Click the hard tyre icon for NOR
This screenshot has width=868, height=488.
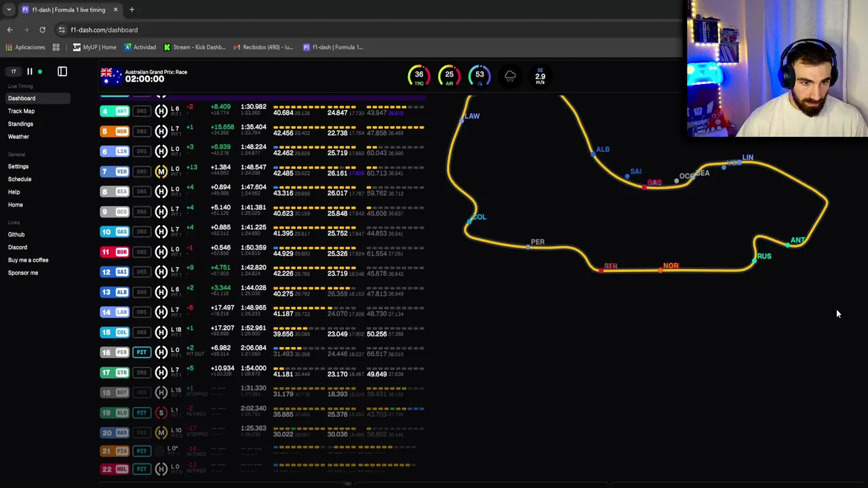(x=161, y=131)
